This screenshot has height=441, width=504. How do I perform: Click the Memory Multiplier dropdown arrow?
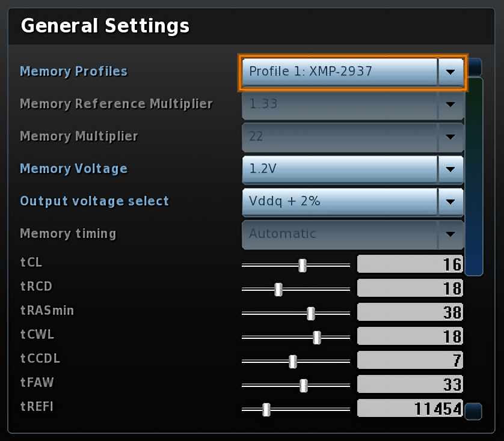450,137
